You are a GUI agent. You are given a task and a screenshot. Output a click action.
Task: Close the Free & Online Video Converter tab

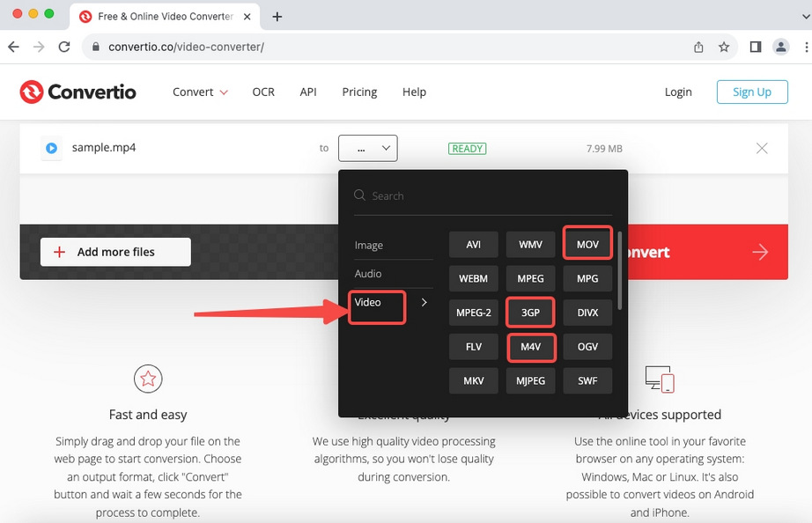[247, 17]
